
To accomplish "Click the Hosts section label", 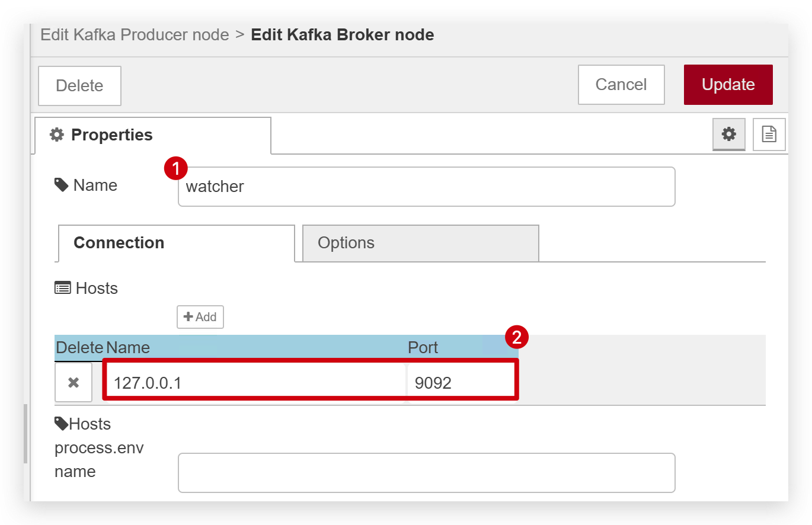I will pyautogui.click(x=86, y=289).
